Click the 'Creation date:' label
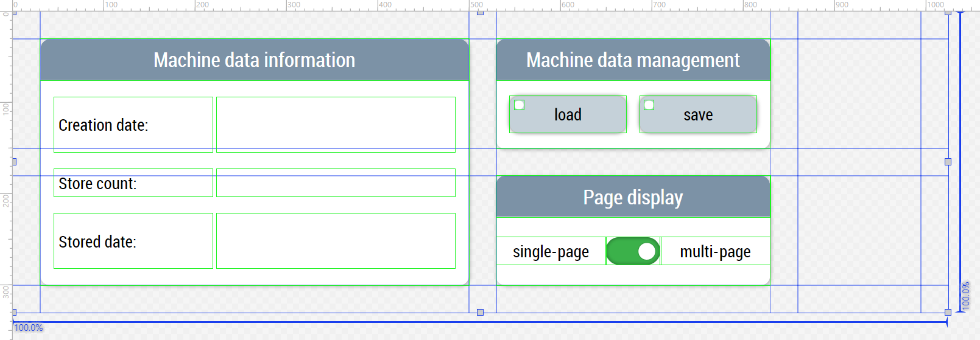 (104, 125)
